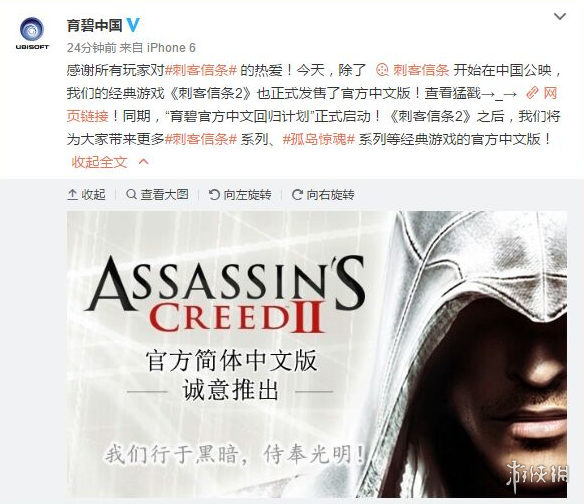The image size is (584, 504).
Task: Open the 页链接 link
Action: (x=88, y=116)
